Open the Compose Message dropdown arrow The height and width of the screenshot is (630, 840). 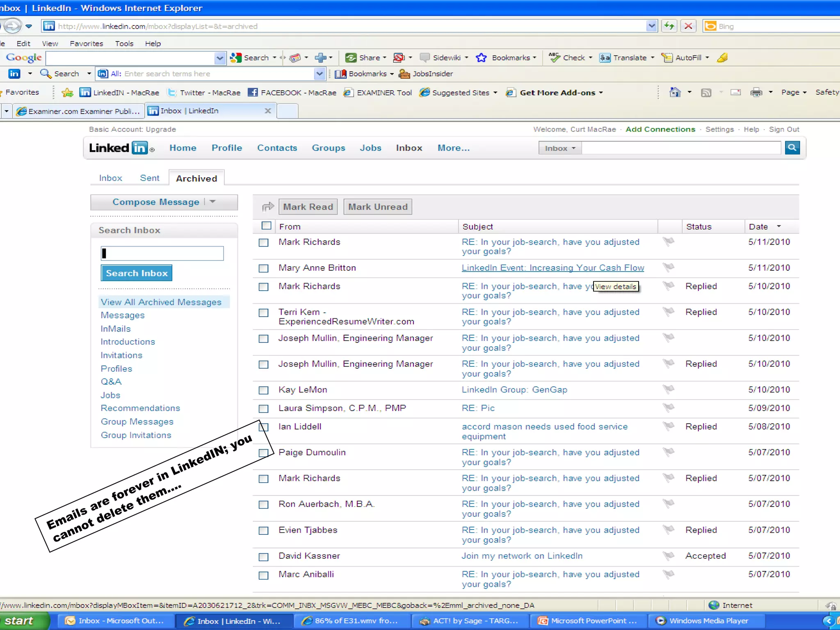click(212, 201)
